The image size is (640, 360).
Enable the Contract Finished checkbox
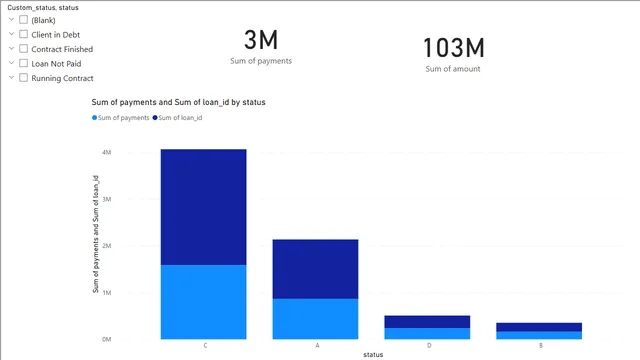24,49
